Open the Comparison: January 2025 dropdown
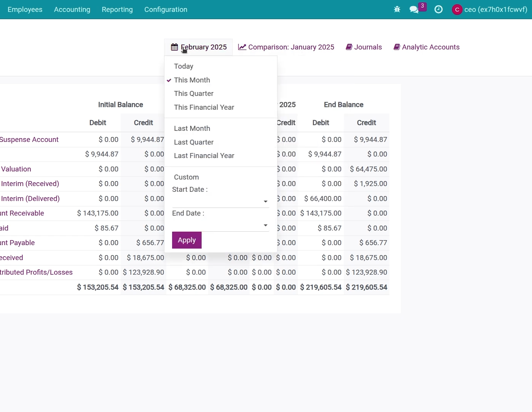The width and height of the screenshot is (532, 412). point(291,47)
